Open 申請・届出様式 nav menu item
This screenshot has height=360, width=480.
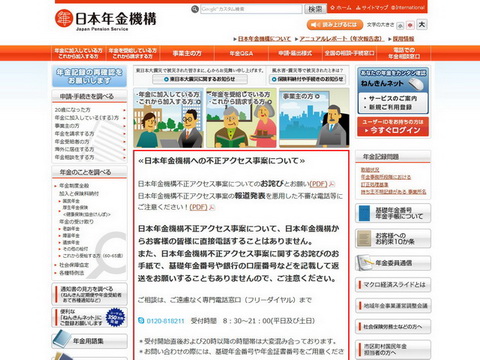coord(295,53)
